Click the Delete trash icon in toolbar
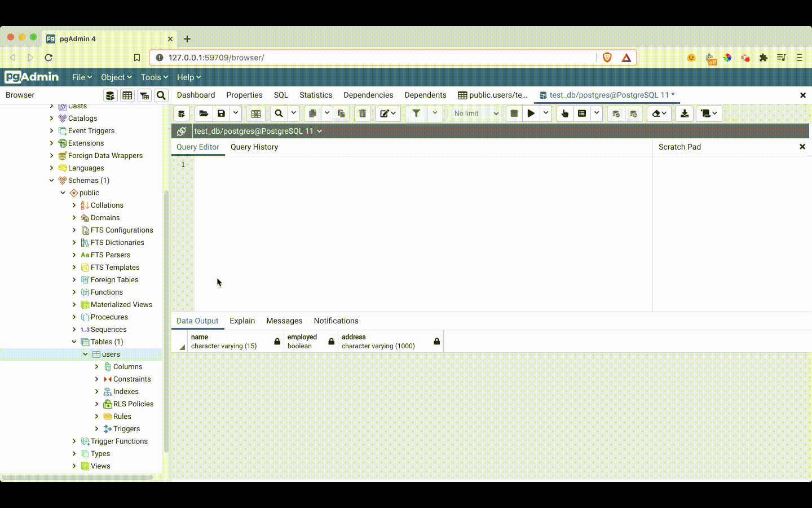This screenshot has height=508, width=812. (363, 113)
